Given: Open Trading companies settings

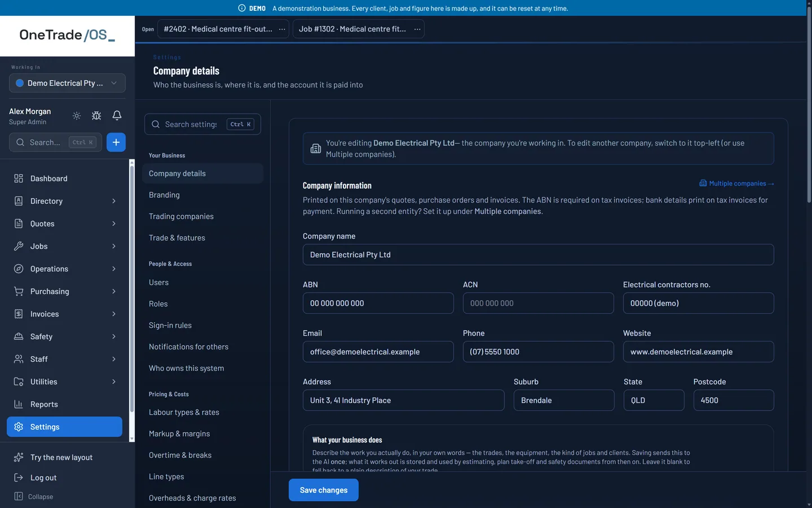Looking at the screenshot, I should click(x=202, y=216).
